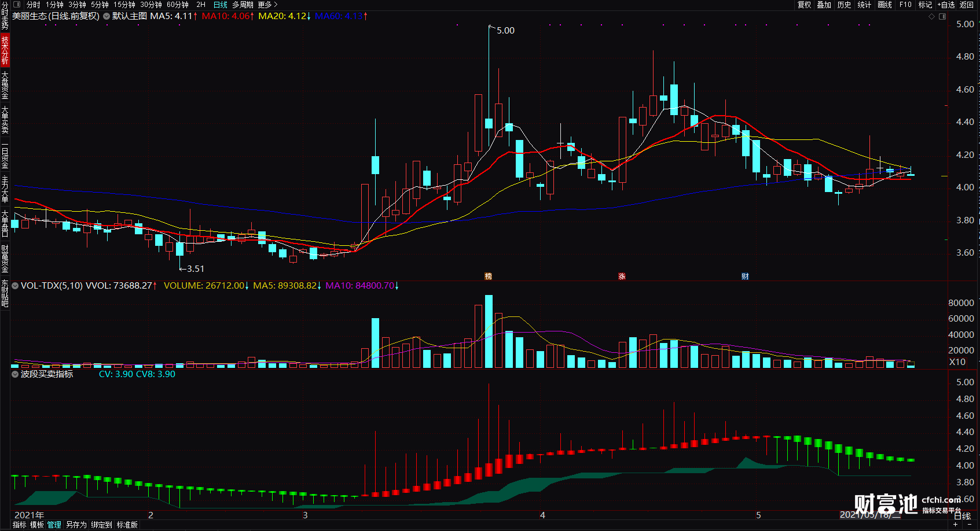This screenshot has width=980, height=531.
Task: Click the 叠加 overlay button
Action: pyautogui.click(x=824, y=5)
